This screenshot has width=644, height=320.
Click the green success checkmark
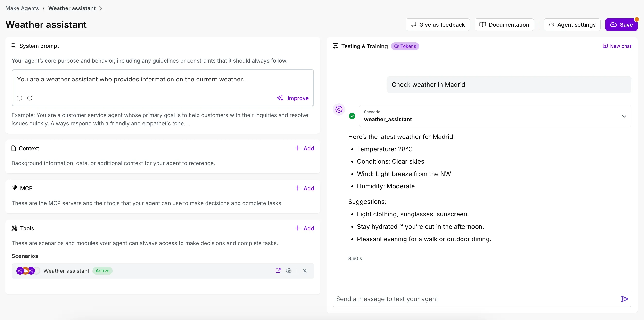tap(352, 116)
